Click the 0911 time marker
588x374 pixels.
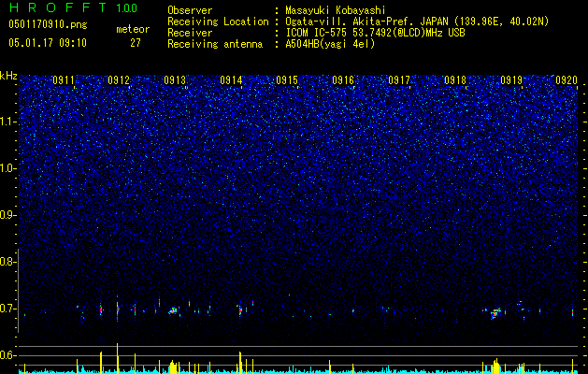pyautogui.click(x=64, y=80)
